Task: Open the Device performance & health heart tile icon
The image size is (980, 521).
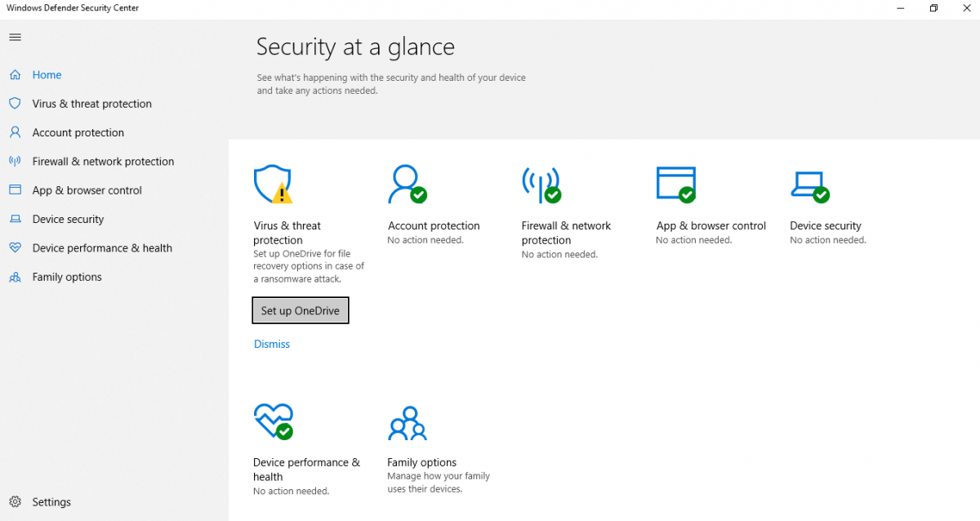Action: click(x=273, y=421)
